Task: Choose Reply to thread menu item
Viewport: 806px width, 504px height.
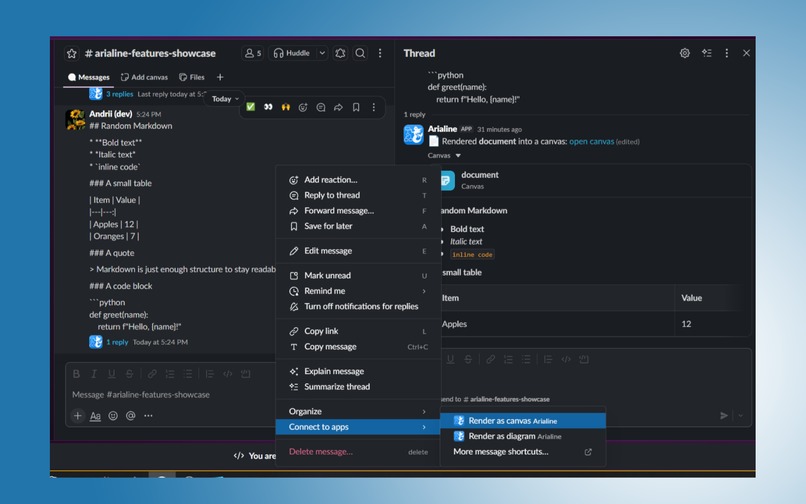Action: 358,195
